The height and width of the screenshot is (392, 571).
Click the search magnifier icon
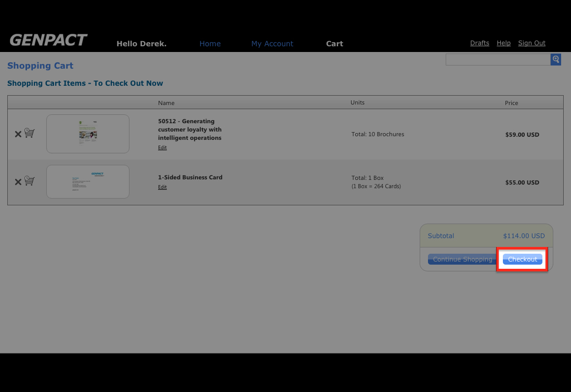click(x=555, y=59)
